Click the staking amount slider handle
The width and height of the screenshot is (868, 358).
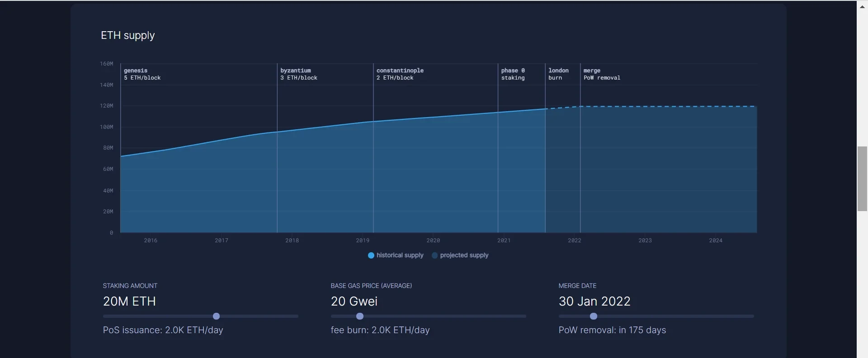coord(216,316)
